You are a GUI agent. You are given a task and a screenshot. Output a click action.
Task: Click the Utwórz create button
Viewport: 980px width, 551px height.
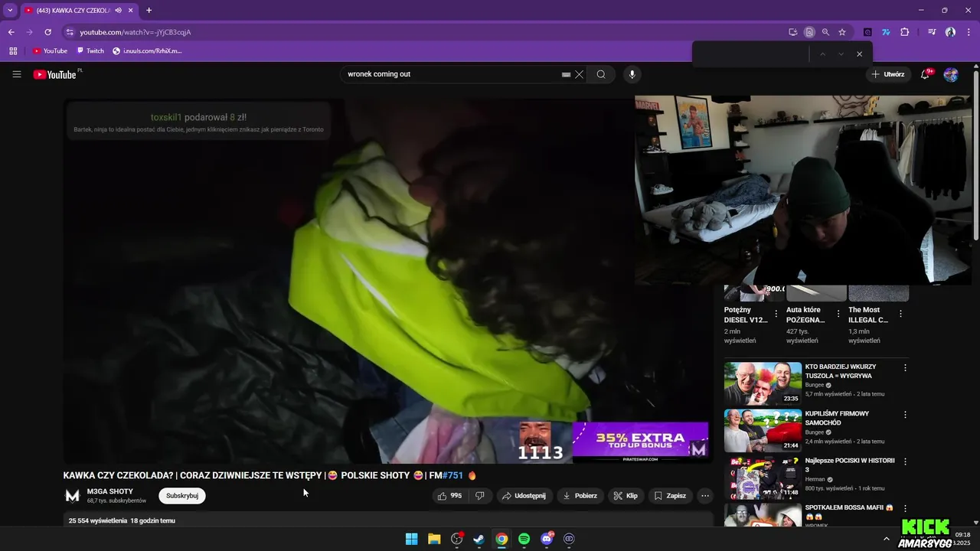[x=888, y=74]
